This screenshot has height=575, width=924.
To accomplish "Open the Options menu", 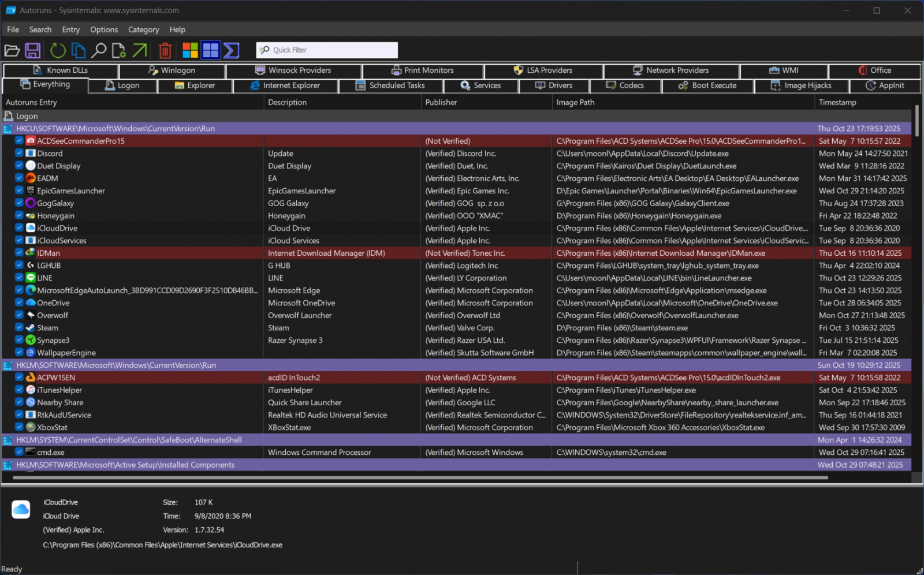I will pyautogui.click(x=104, y=29).
